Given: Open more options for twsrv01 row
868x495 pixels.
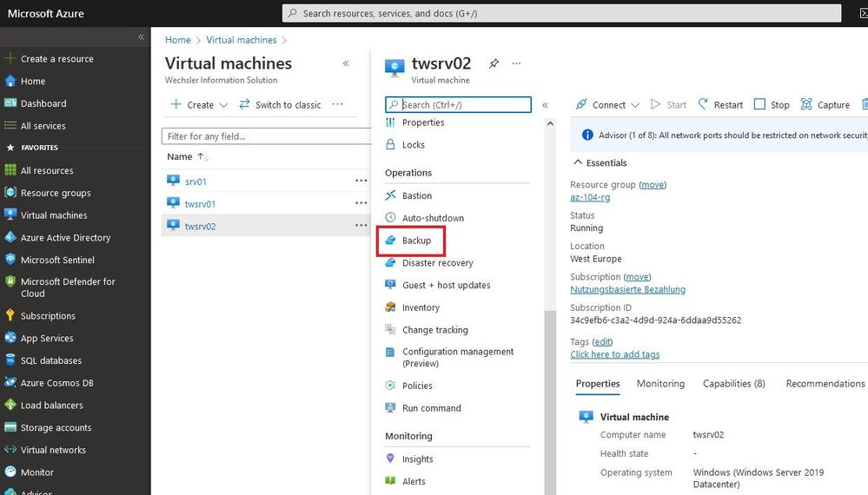Looking at the screenshot, I should [361, 203].
